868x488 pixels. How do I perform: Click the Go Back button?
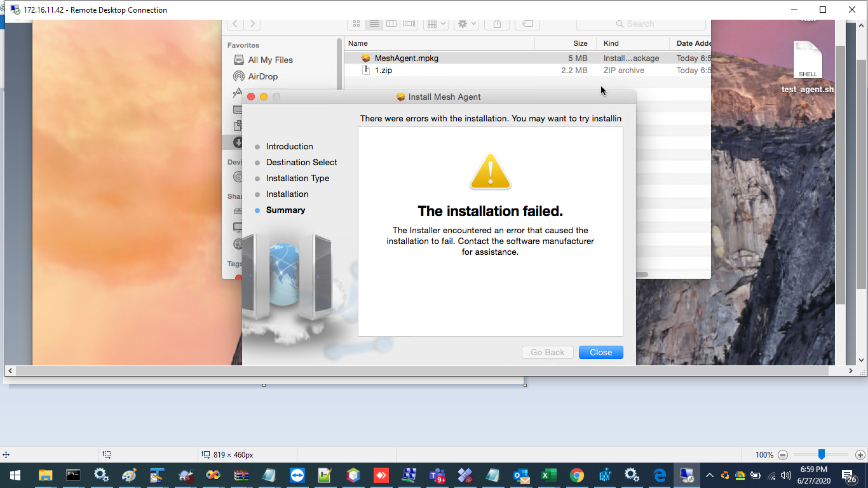click(547, 352)
